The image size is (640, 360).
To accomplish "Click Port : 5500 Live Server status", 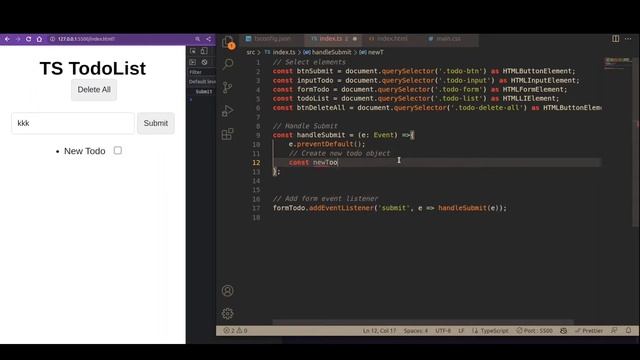I will coord(534,331).
